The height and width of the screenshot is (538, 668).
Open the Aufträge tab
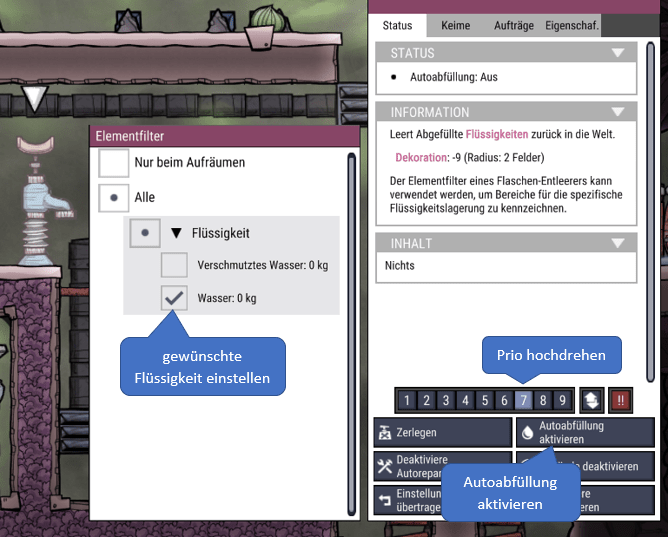tap(514, 26)
